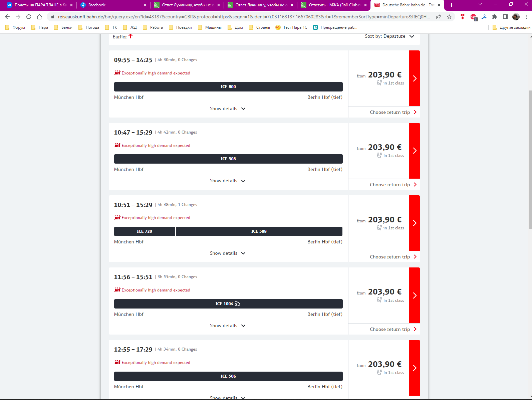Switch to the Facebook tab

click(x=112, y=5)
